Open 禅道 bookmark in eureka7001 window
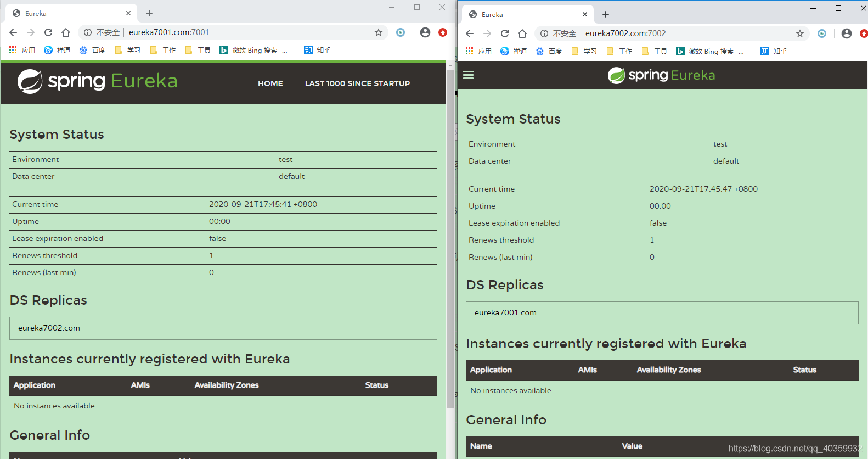The height and width of the screenshot is (459, 868). point(57,50)
